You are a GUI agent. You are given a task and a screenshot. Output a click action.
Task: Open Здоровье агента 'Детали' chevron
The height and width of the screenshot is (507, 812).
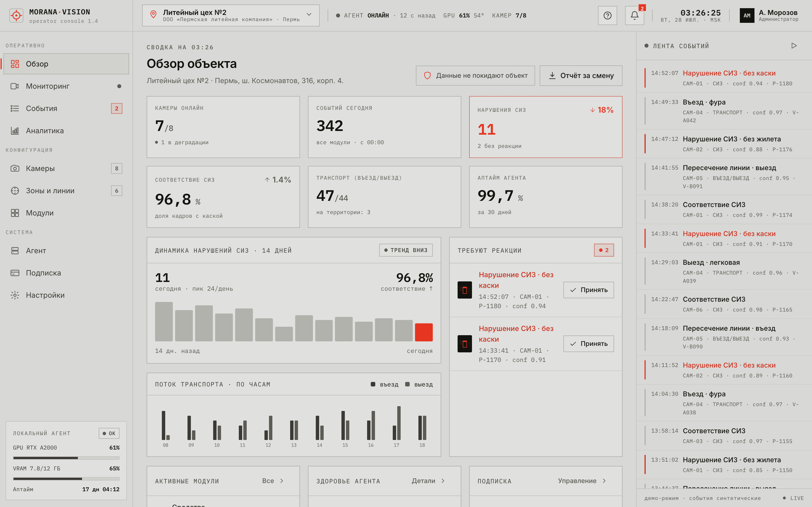coord(443,481)
